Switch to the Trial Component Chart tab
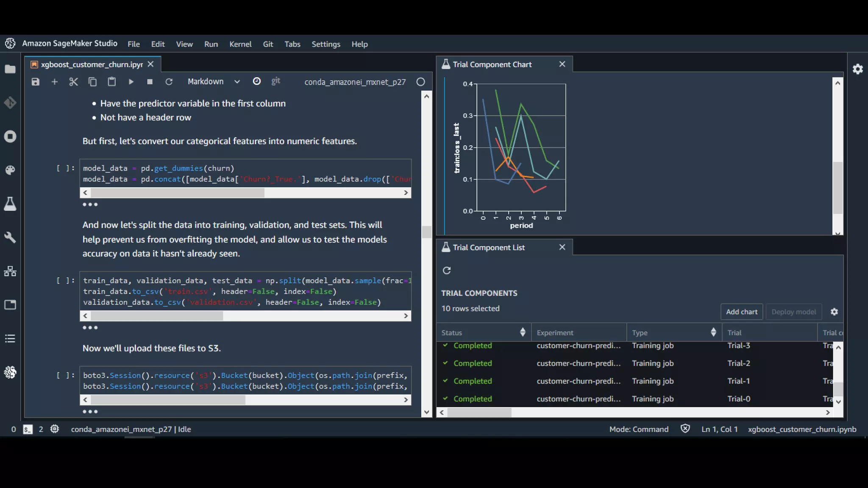 point(492,64)
